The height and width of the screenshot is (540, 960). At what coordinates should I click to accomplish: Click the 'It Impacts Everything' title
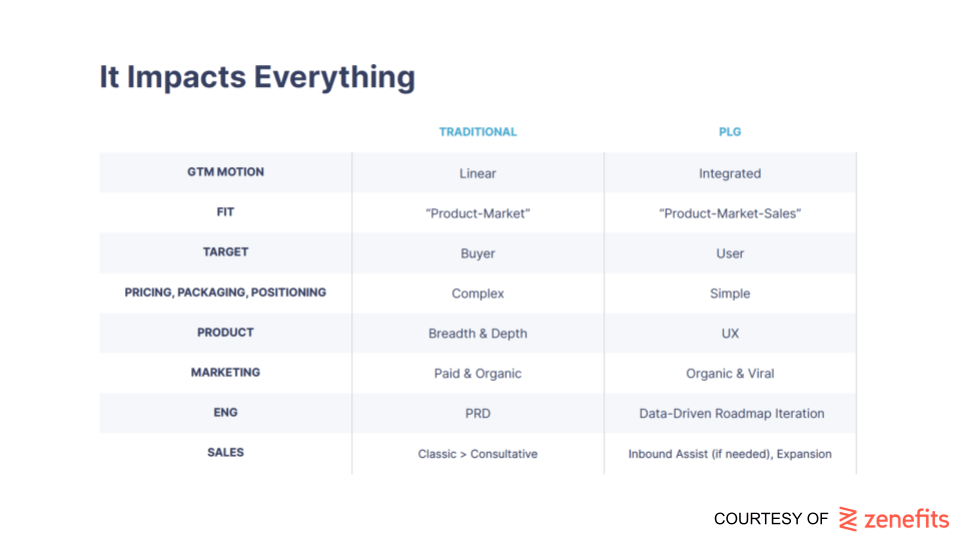(x=257, y=77)
